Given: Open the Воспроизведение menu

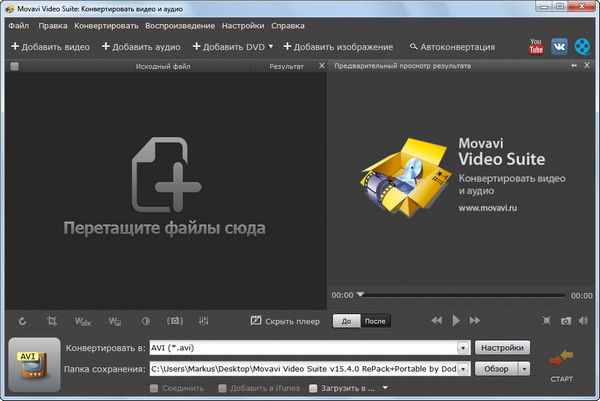Looking at the screenshot, I should pos(180,26).
